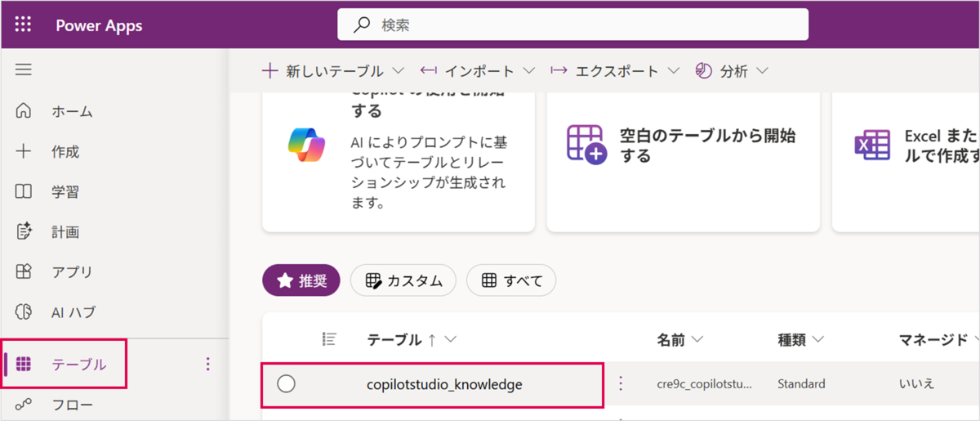This screenshot has width=980, height=421.
Task: Click the Excel file icon
Action: [x=871, y=145]
